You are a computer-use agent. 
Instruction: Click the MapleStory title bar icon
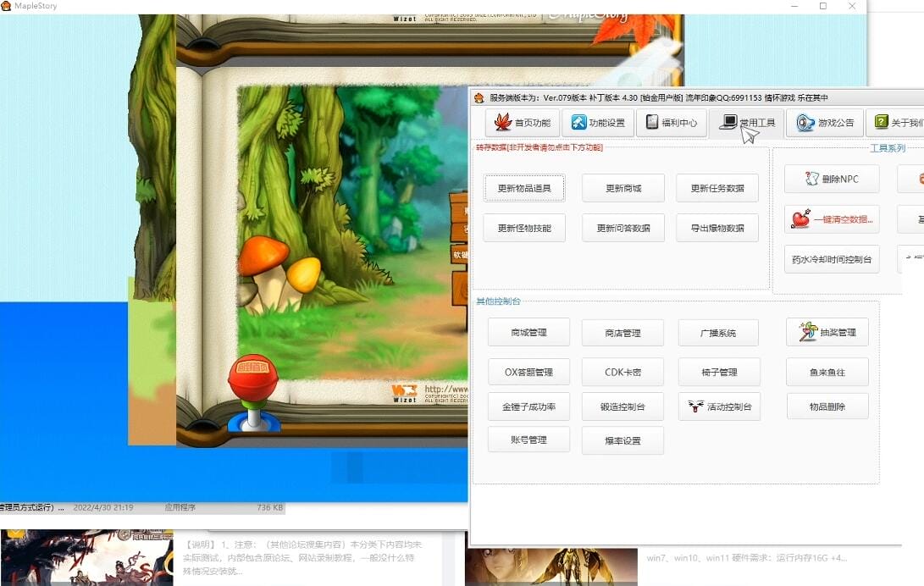(7, 6)
